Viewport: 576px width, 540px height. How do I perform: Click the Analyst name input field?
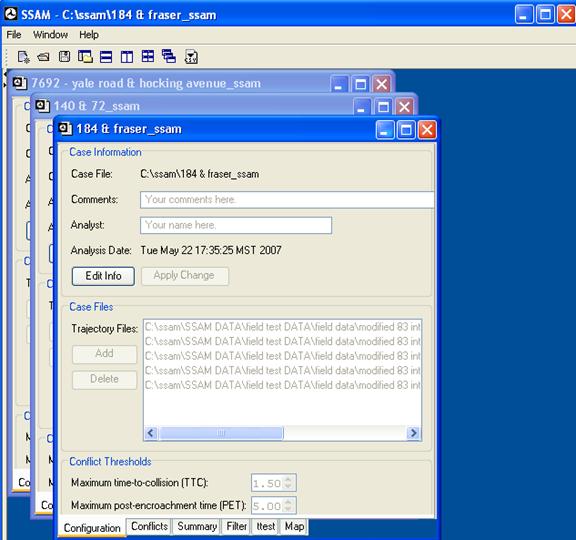click(x=236, y=225)
